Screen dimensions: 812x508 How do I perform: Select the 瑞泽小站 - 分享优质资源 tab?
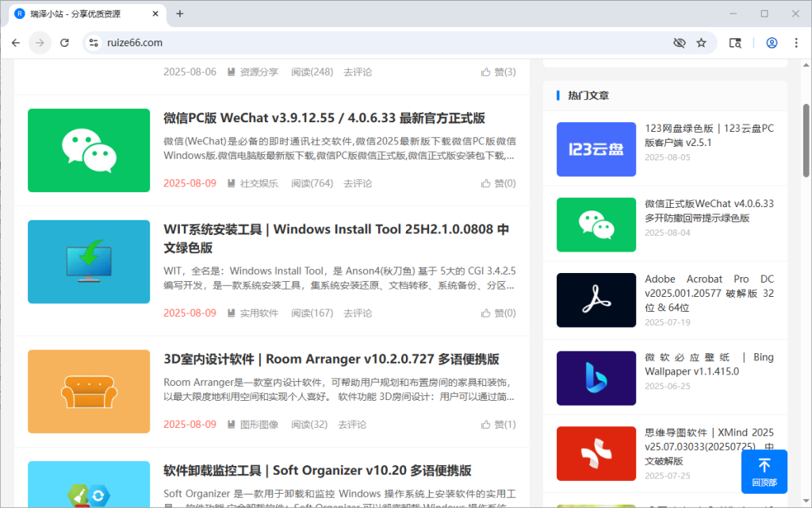pyautogui.click(x=87, y=14)
